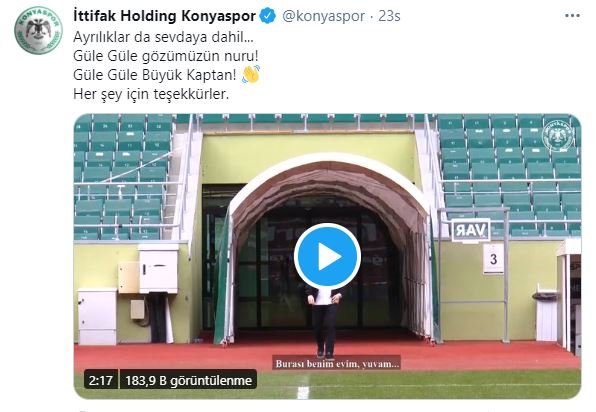Open the 23s tweet timestamp
Image resolution: width=596 pixels, height=412 pixels.
point(389,16)
